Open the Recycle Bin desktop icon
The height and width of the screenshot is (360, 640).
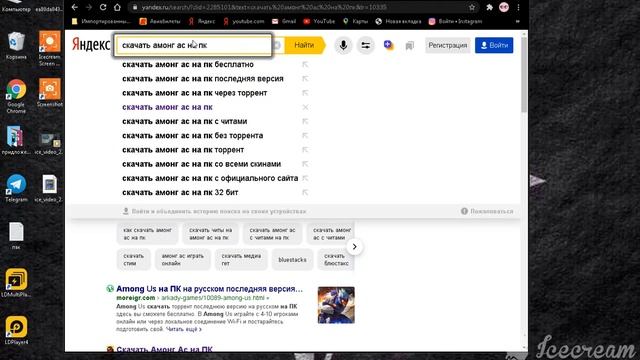point(16,45)
